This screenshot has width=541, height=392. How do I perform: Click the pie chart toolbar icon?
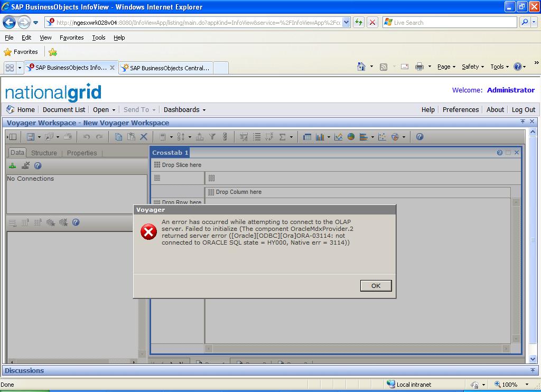351,137
